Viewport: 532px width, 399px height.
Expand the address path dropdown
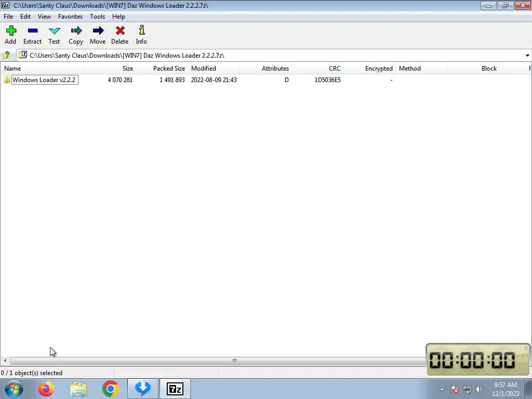click(x=527, y=55)
